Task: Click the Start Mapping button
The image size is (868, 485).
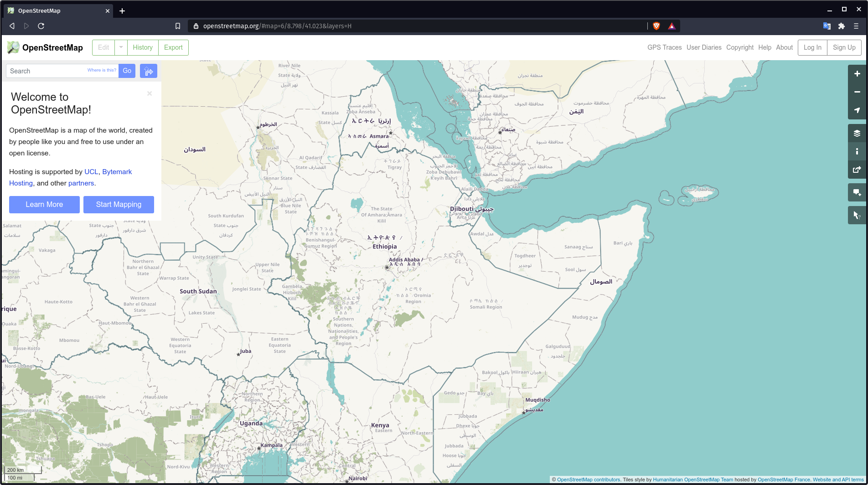Action: (x=119, y=205)
